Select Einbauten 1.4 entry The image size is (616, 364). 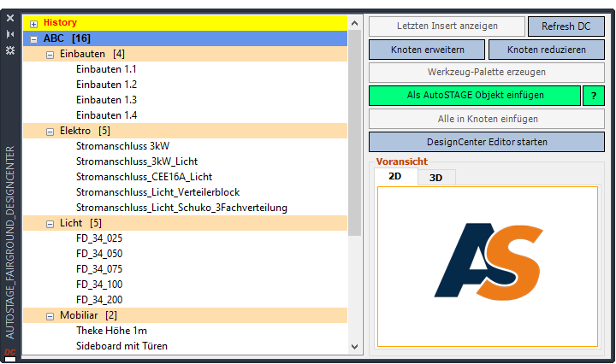pos(106,115)
